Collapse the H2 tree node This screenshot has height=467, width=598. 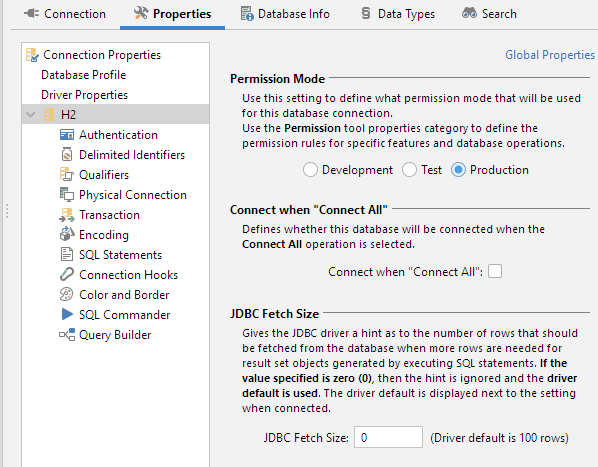click(x=31, y=114)
